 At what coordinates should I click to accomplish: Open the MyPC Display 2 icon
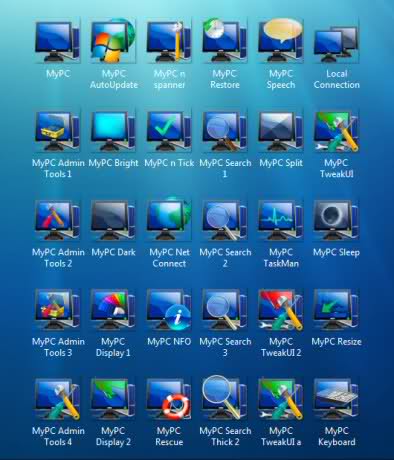(x=113, y=398)
